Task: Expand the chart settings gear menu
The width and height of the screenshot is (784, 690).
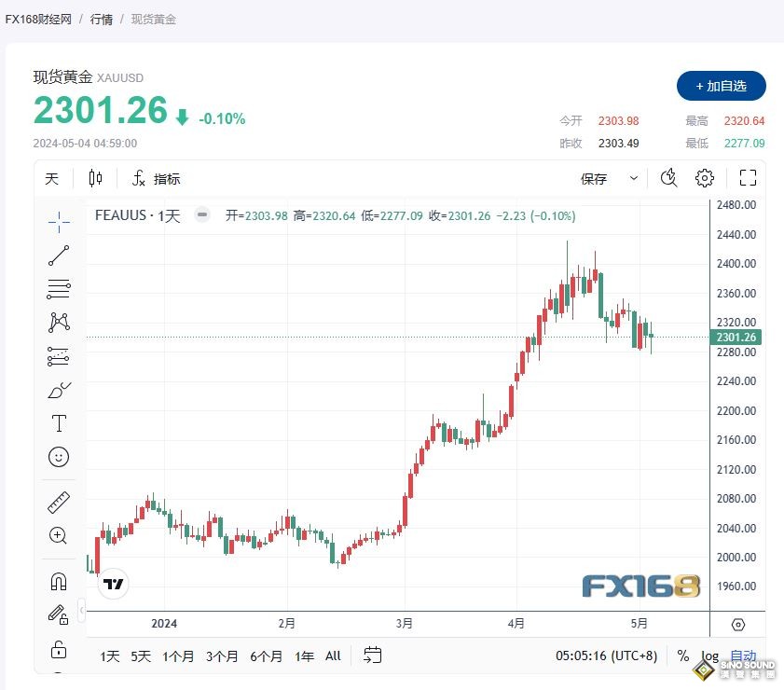Action: [x=705, y=177]
